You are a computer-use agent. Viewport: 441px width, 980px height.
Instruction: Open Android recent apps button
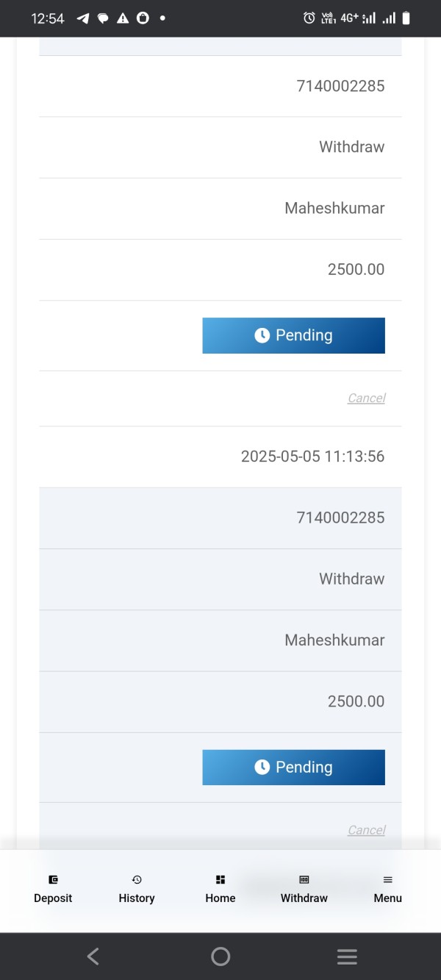(x=347, y=956)
